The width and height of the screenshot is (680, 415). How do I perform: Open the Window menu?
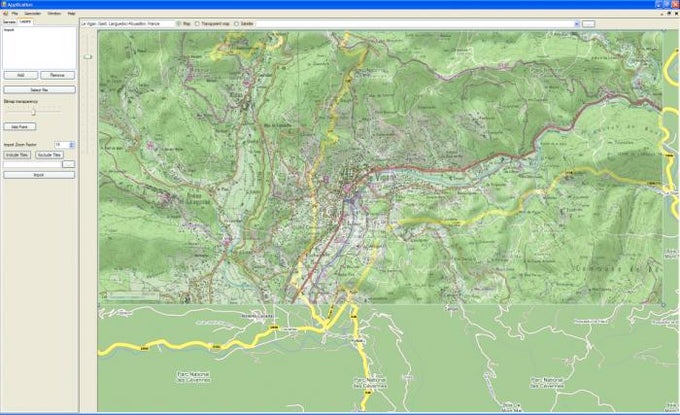[54, 13]
